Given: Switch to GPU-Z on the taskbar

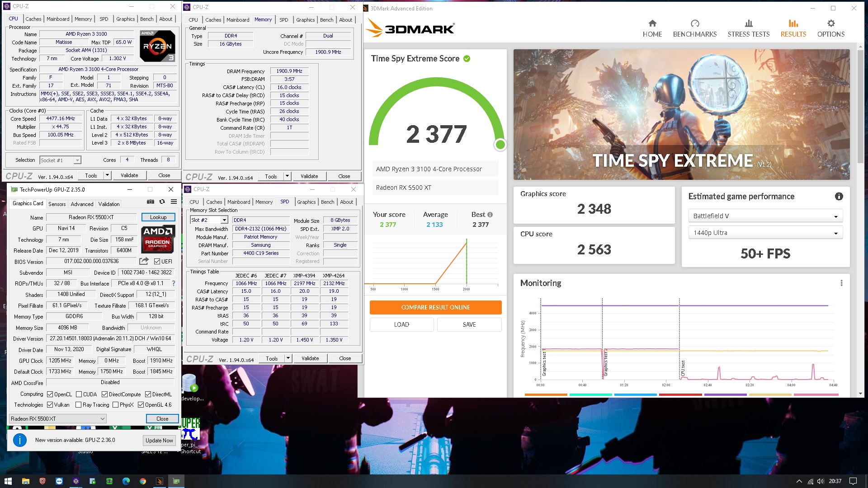Looking at the screenshot, I should pos(176,481).
